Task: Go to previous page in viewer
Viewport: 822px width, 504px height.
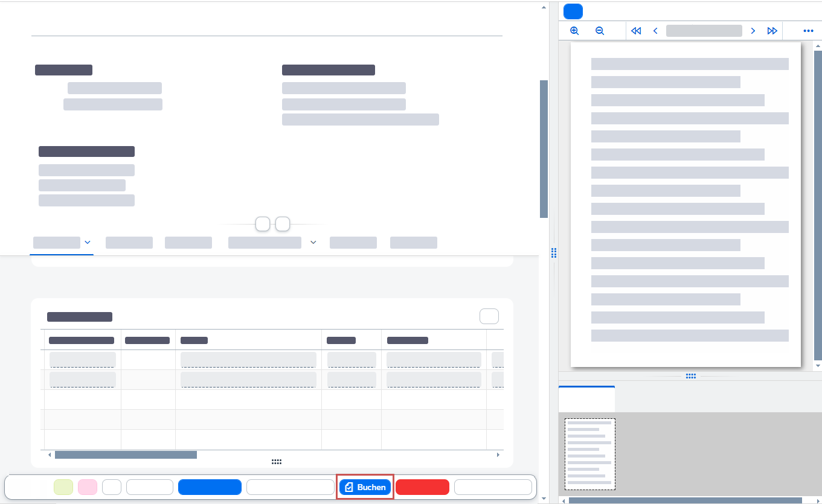Action: (x=655, y=31)
